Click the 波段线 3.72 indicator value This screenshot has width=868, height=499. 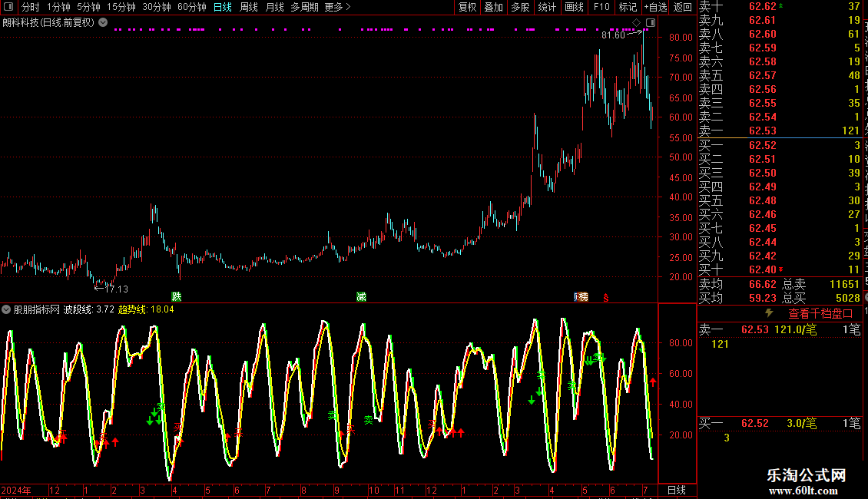tap(88, 310)
